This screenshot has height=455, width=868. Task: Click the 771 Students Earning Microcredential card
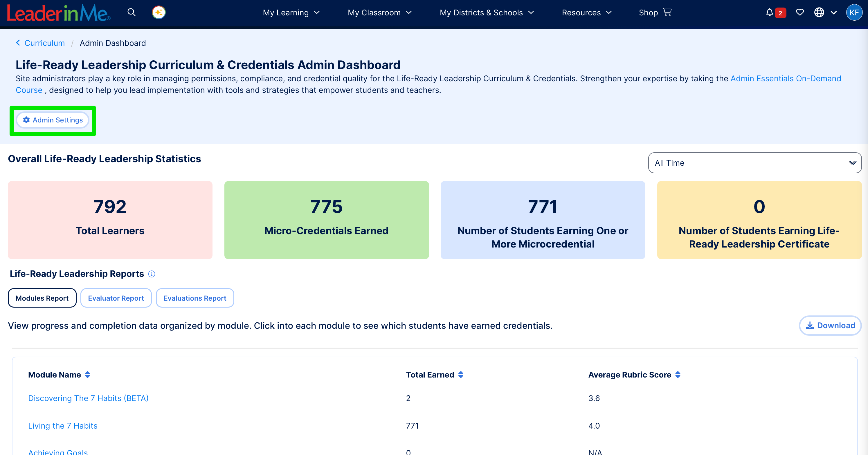[543, 220]
